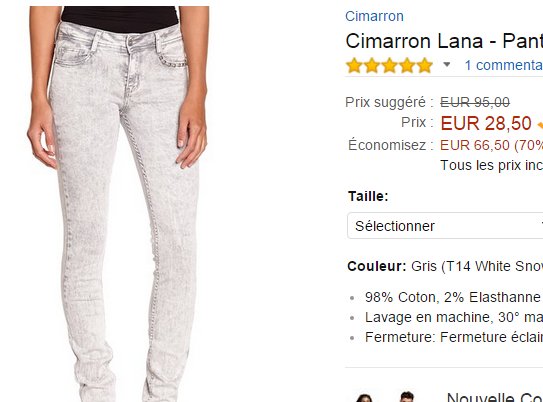The height and width of the screenshot is (402, 543).
Task: Expand the rating breakdown arrow beside the stars
Action: point(447,64)
